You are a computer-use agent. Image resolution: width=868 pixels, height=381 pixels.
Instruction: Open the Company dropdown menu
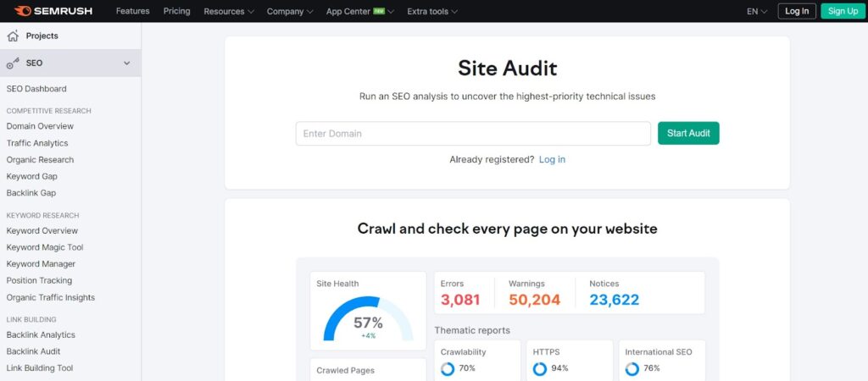290,11
